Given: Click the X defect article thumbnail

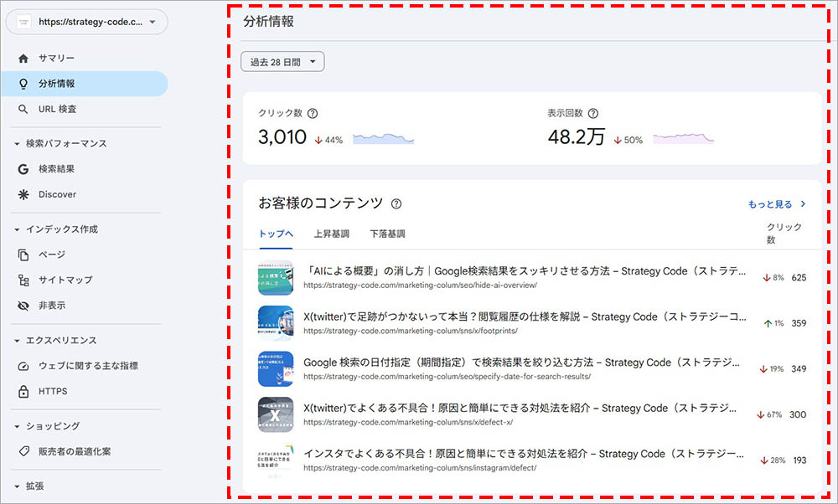Looking at the screenshot, I should [276, 414].
